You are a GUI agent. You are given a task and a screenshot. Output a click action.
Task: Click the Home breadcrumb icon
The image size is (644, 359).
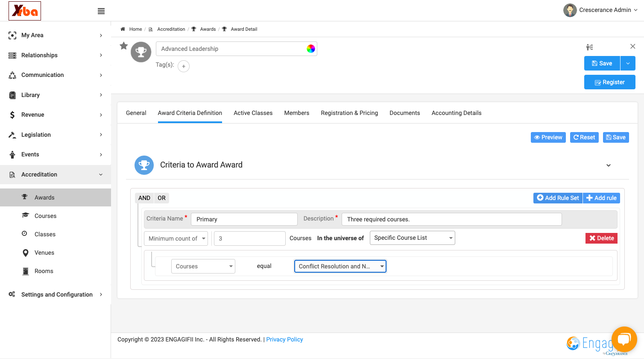tap(123, 29)
